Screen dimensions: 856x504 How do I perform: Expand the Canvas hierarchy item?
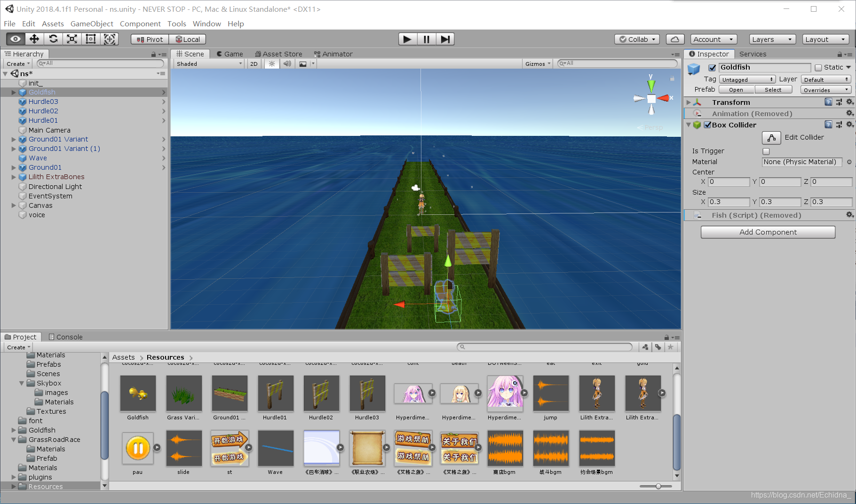coord(14,205)
